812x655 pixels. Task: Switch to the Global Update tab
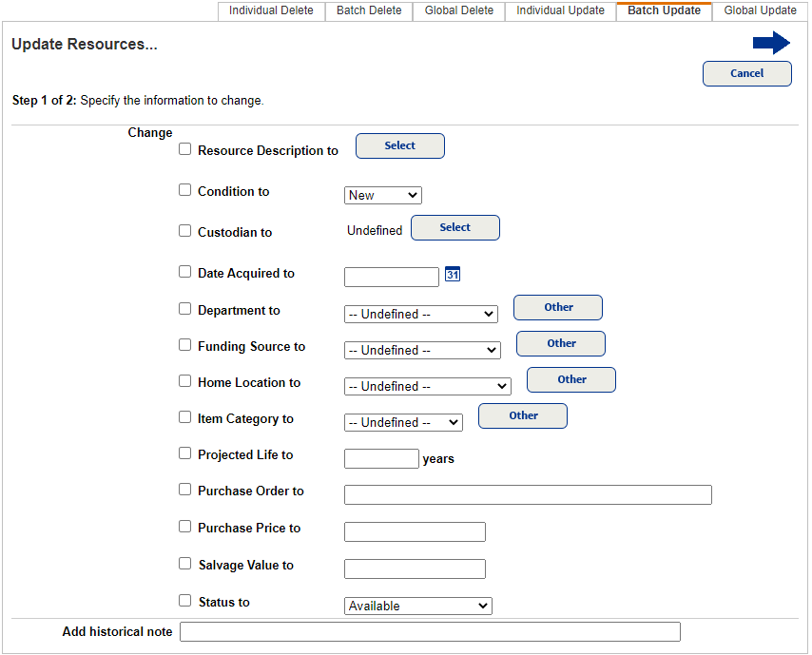[760, 10]
